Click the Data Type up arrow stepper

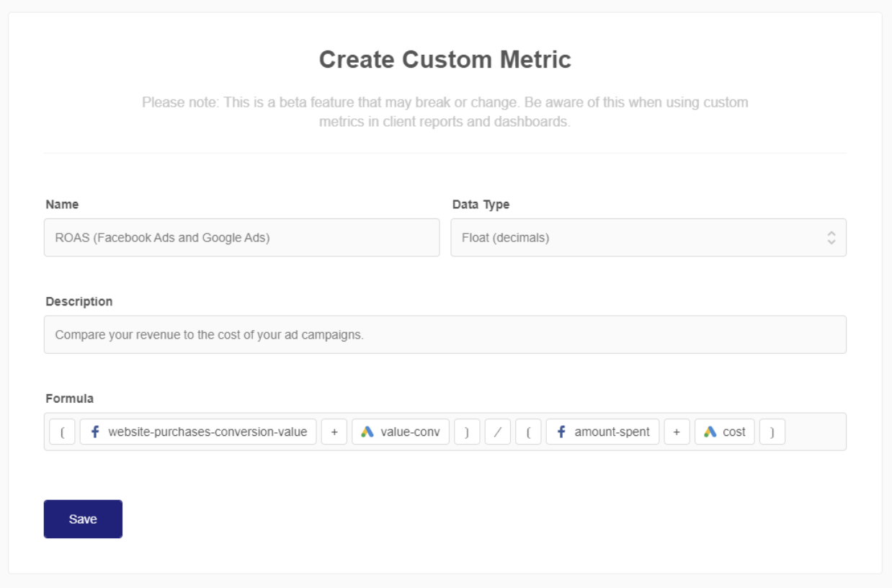point(832,233)
